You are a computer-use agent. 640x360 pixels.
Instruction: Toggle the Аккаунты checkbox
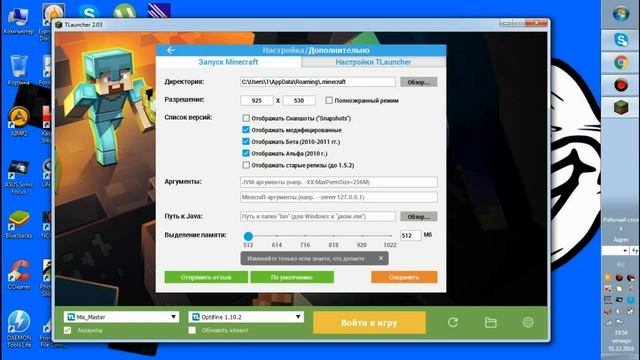68,330
